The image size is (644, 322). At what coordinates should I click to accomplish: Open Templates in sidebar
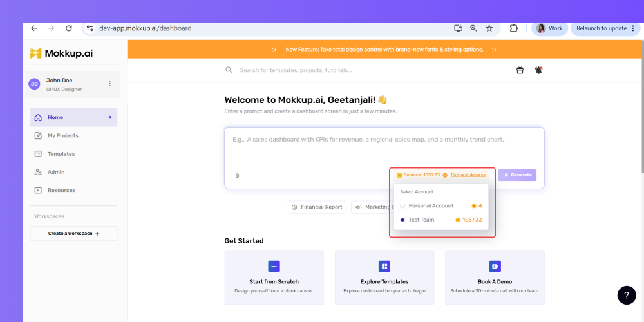click(74, 154)
